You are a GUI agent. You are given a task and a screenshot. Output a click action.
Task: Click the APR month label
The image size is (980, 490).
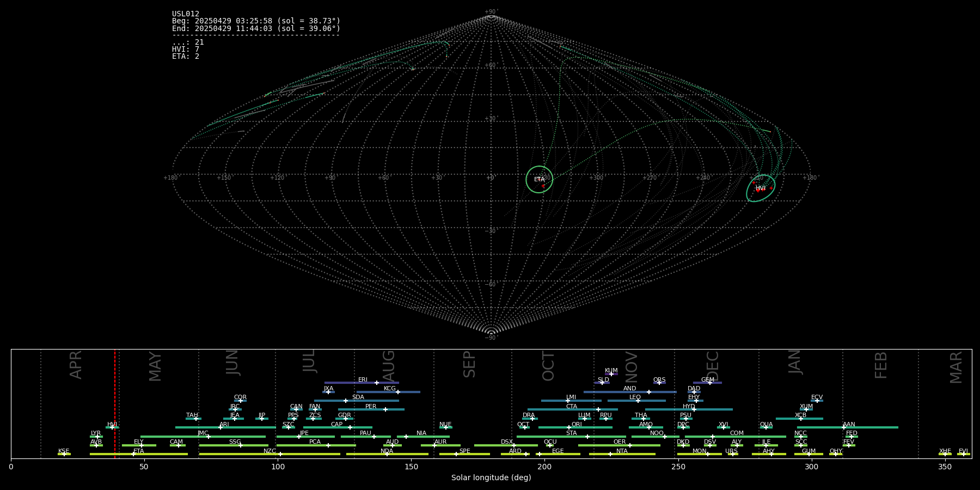point(76,365)
